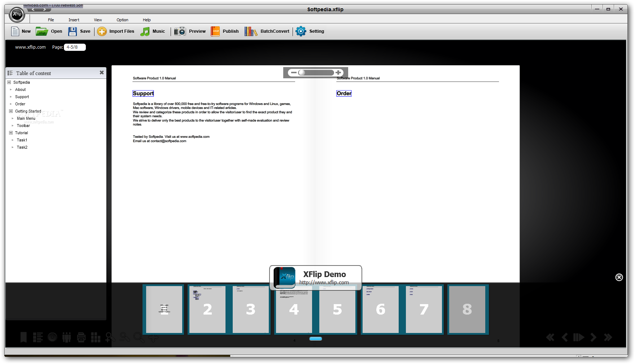Click the Support heading on left page
Image resolution: width=635 pixels, height=364 pixels.
pyautogui.click(x=143, y=93)
